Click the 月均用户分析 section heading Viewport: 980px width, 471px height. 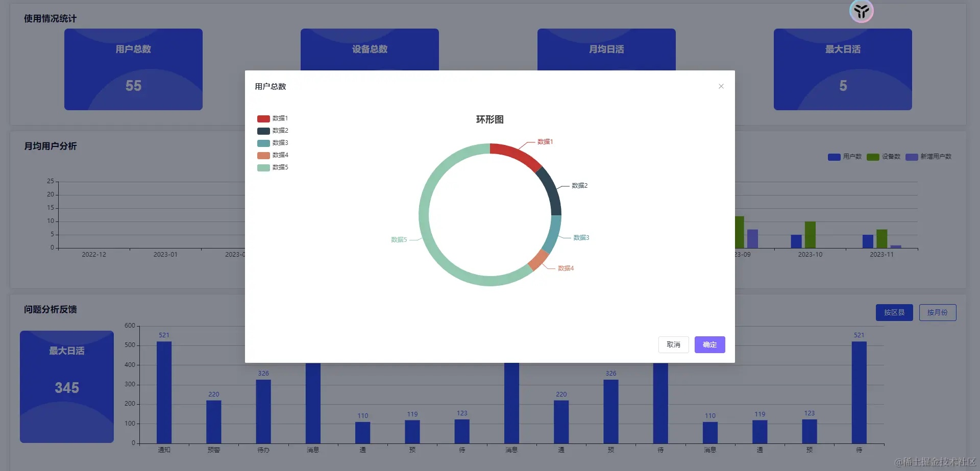click(x=50, y=146)
